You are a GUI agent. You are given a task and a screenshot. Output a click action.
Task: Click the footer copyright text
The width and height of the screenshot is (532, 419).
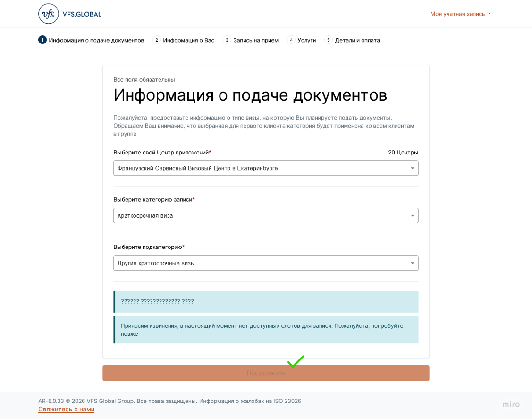point(169,401)
